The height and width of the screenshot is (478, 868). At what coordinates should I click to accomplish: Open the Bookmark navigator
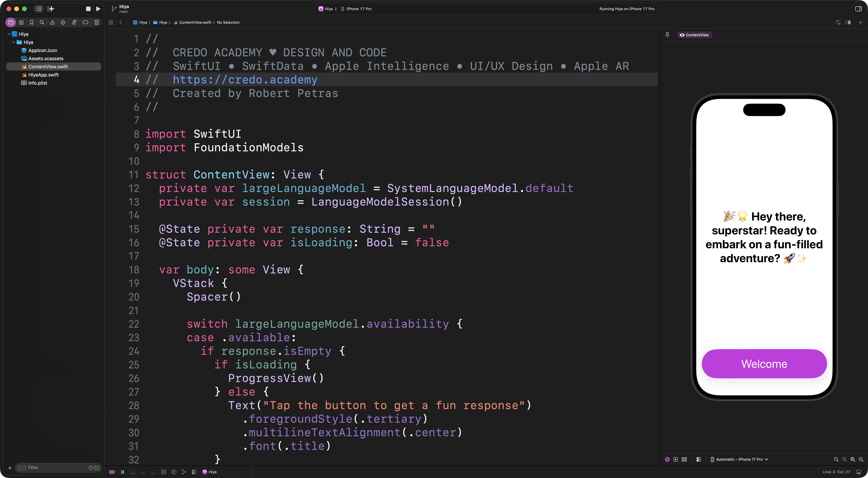pos(31,22)
